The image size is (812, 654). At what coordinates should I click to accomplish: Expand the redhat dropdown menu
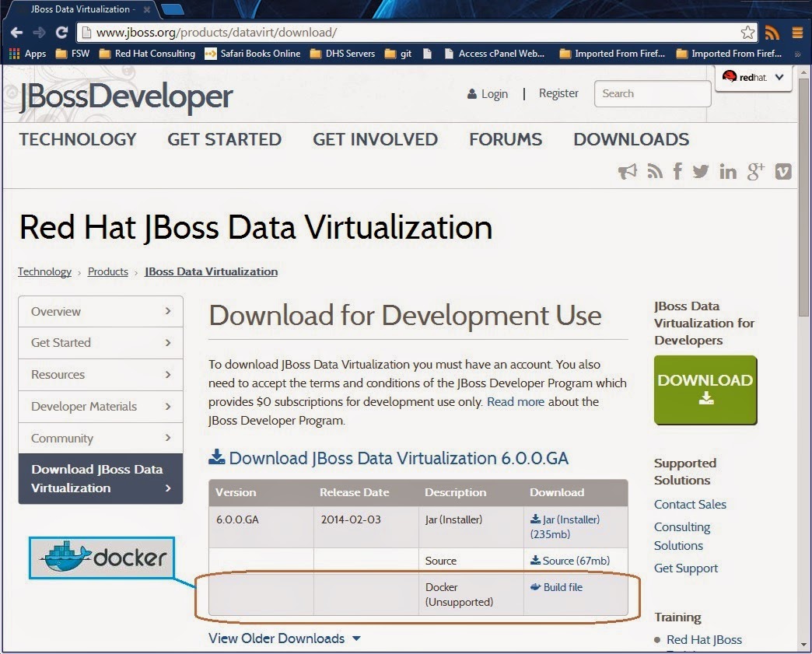[x=754, y=78]
